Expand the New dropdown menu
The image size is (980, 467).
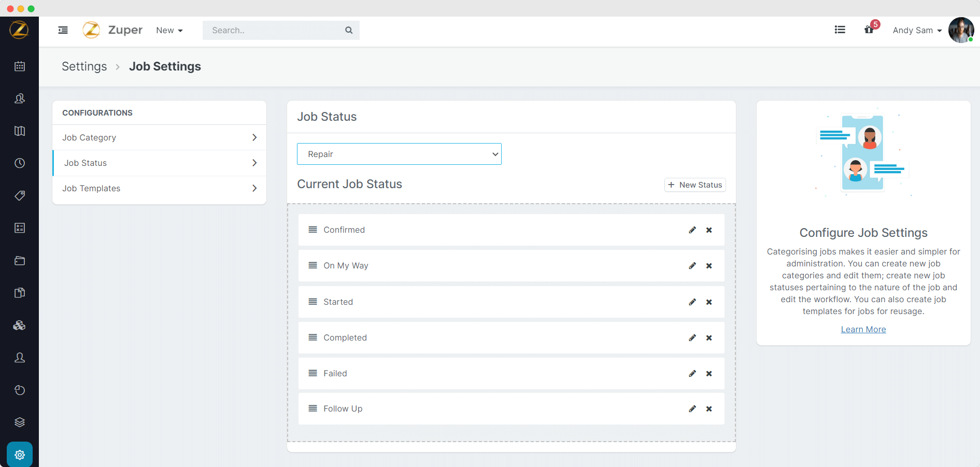169,30
